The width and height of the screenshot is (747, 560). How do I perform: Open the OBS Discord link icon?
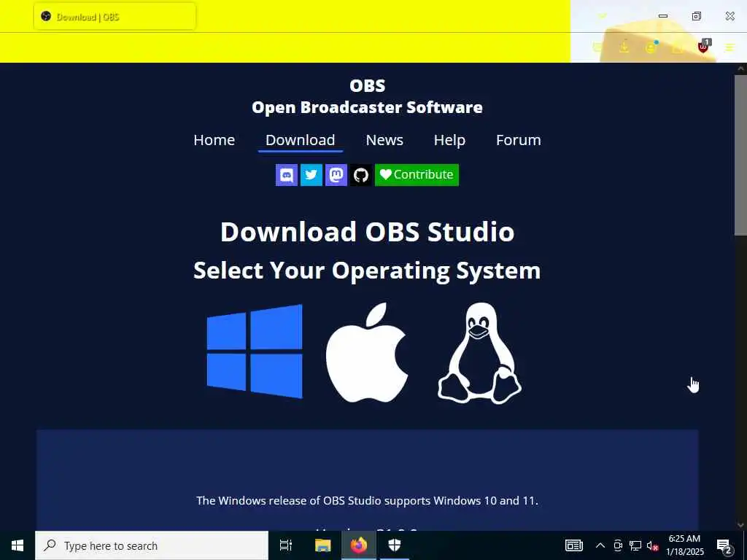286,175
